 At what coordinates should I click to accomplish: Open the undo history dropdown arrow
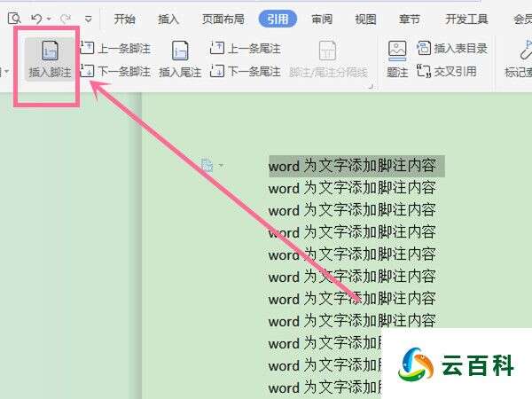(49, 19)
